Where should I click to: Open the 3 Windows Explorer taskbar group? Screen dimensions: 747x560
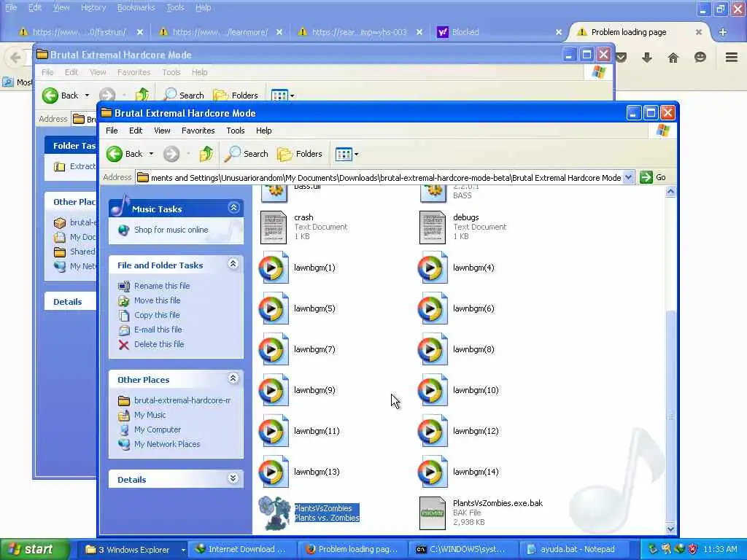tap(131, 550)
